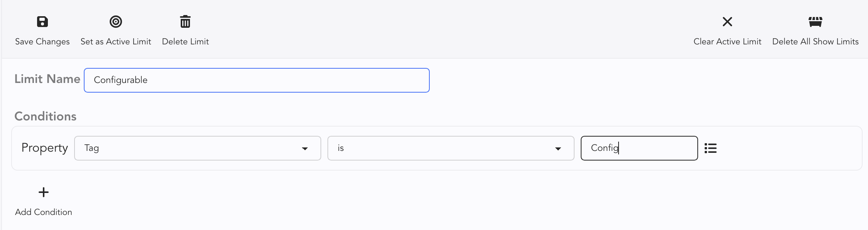Image resolution: width=868 pixels, height=230 pixels.
Task: Click the plus icon to add condition
Action: pyautogui.click(x=44, y=192)
